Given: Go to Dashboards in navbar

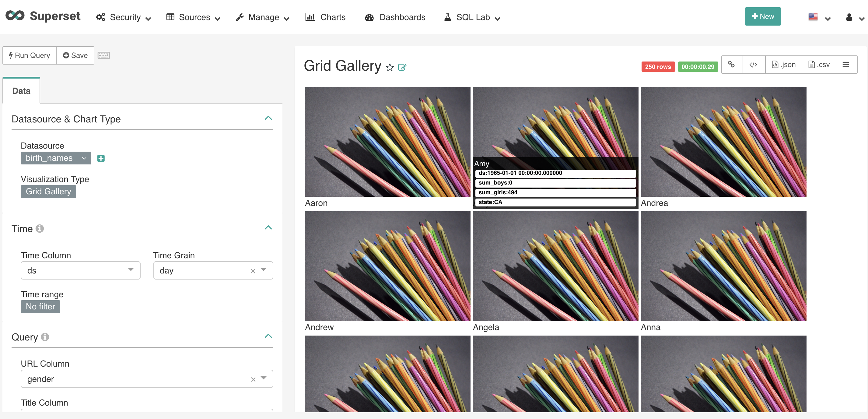Looking at the screenshot, I should pyautogui.click(x=395, y=17).
